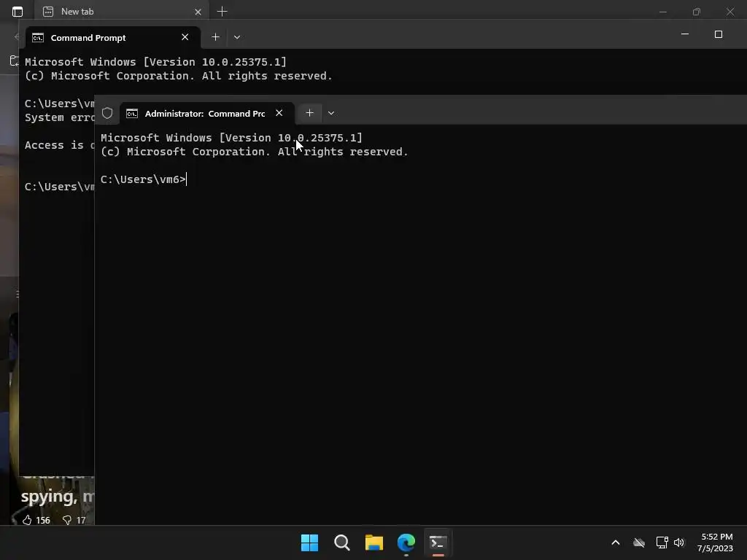747x560 pixels.
Task: Minimize the background Command Prompt window
Action: coord(685,34)
